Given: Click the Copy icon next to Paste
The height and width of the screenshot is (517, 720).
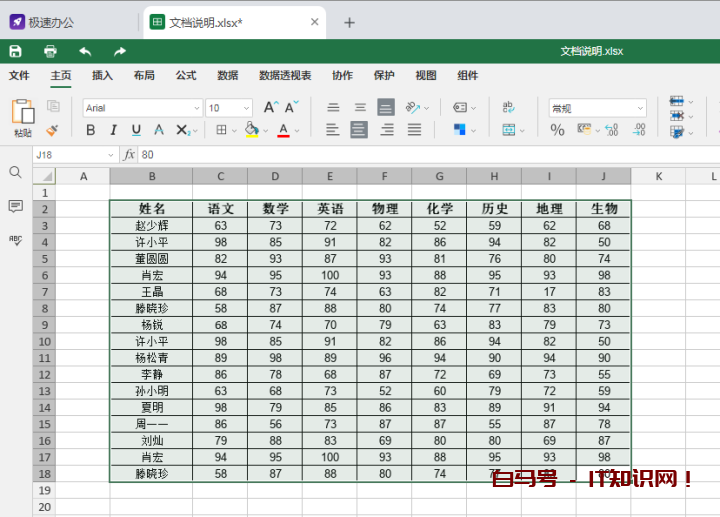Looking at the screenshot, I should (53, 106).
